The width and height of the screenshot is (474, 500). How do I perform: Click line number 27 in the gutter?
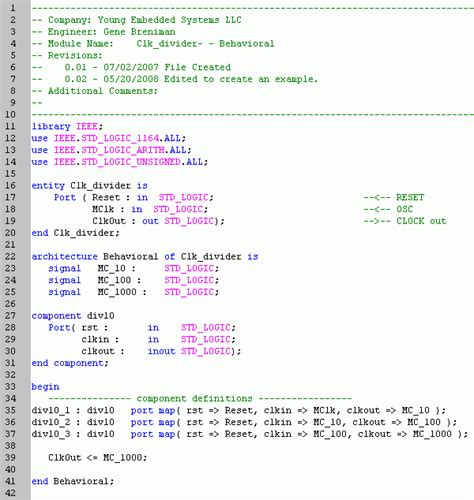coord(10,316)
